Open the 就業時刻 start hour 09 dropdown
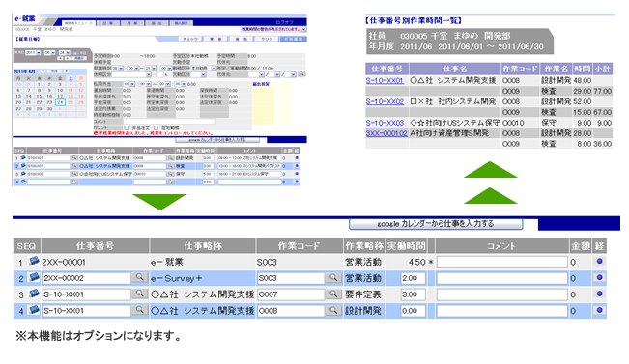 [x=118, y=69]
